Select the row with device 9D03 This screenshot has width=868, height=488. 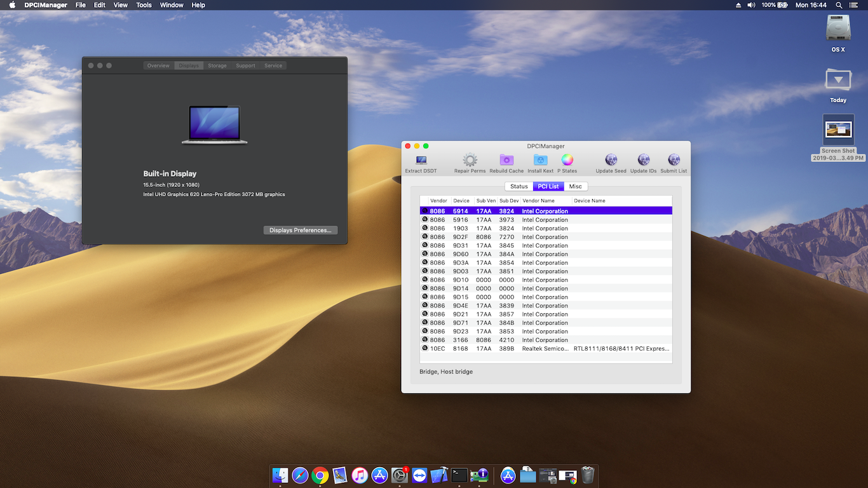(546, 271)
